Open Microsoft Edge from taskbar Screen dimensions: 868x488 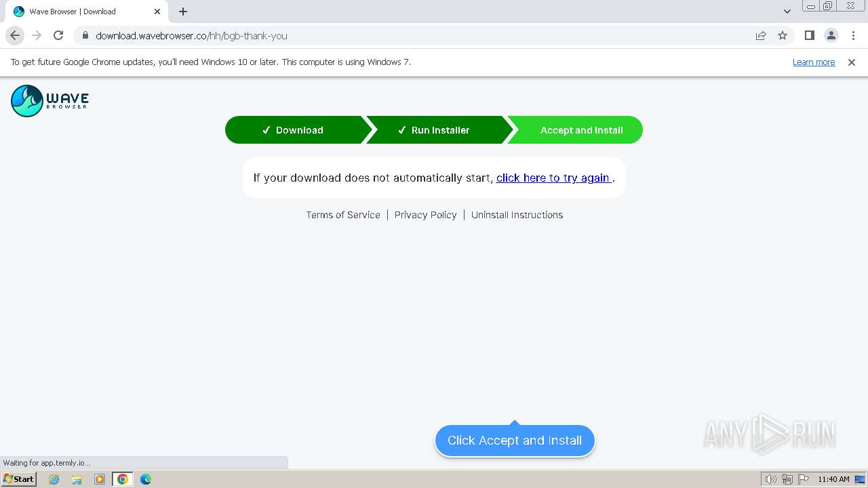pyautogui.click(x=146, y=479)
